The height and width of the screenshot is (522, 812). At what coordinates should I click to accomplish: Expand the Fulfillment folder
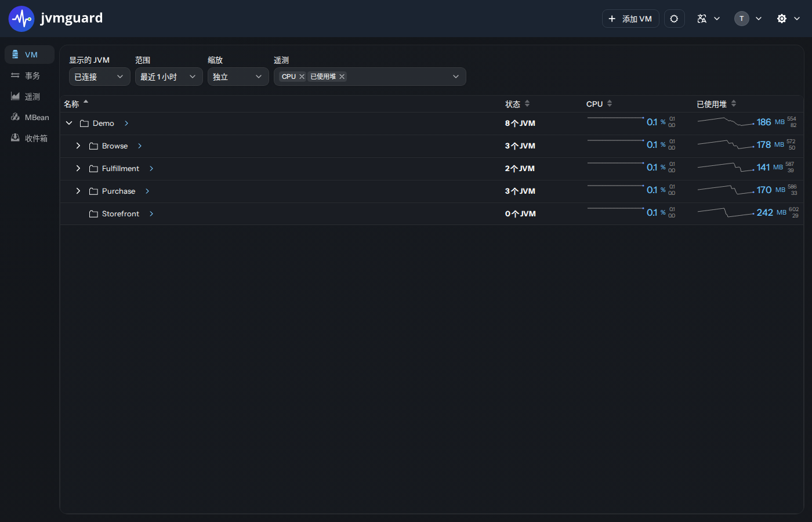point(78,168)
